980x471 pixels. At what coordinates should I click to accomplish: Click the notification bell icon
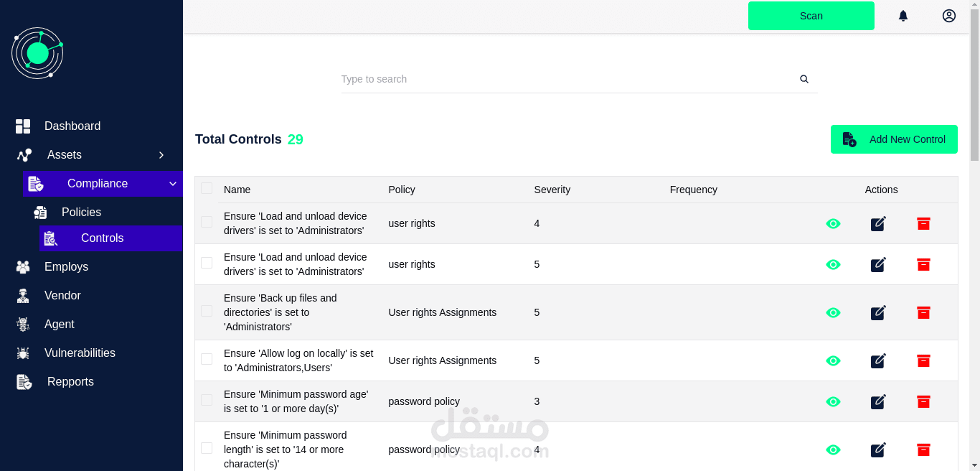pos(903,16)
